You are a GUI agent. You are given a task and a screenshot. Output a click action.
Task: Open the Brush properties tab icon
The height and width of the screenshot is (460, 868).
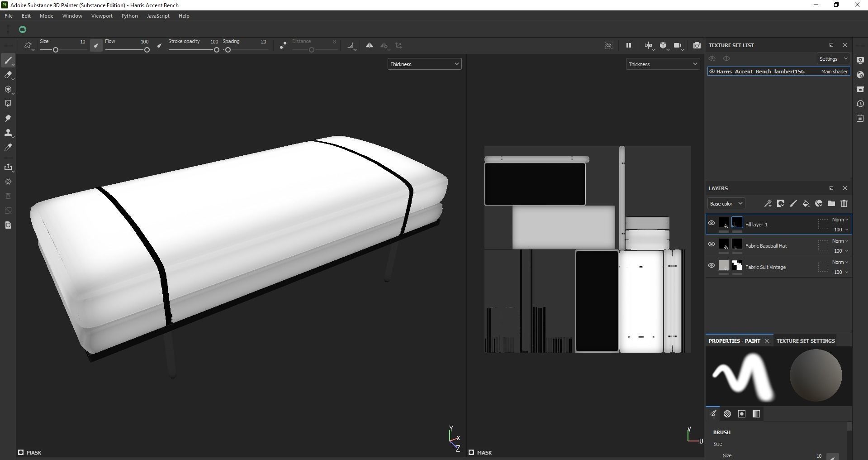(713, 414)
